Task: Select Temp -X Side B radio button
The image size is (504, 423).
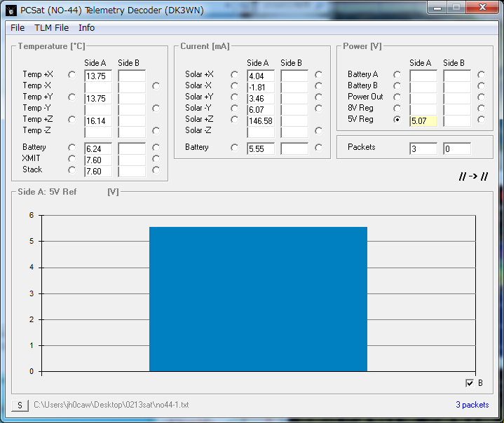Action: tap(156, 85)
